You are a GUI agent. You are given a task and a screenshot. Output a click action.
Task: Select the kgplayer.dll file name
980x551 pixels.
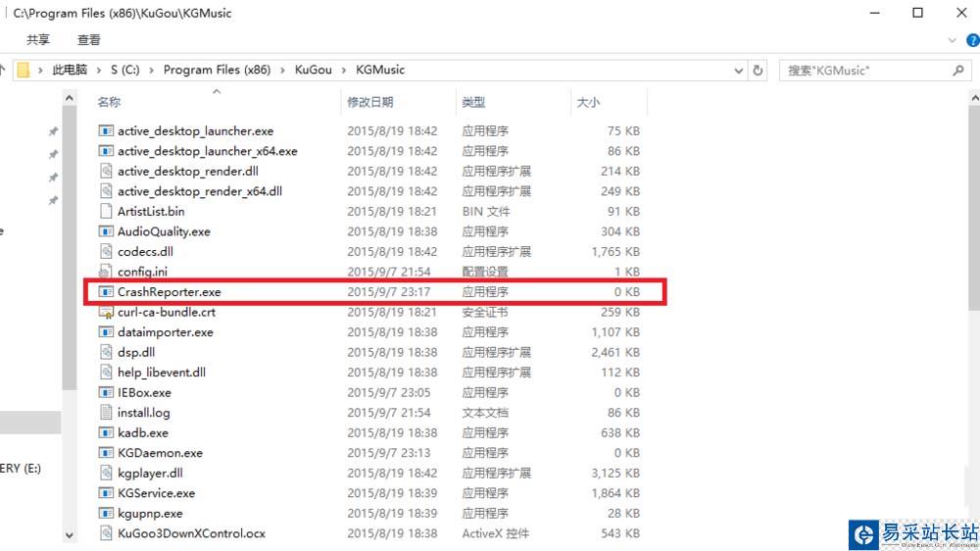coord(150,473)
